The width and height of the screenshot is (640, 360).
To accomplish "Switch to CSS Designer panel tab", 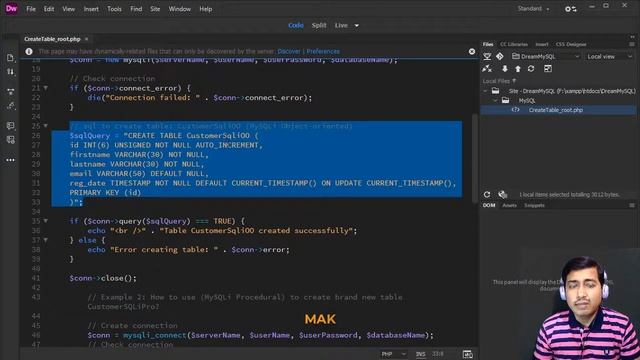I will pos(571,44).
